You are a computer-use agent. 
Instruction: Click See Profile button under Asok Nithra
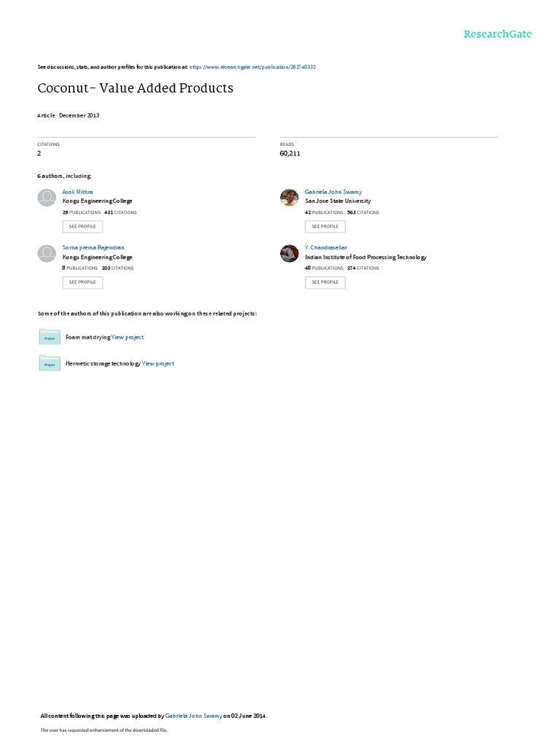pos(82,227)
